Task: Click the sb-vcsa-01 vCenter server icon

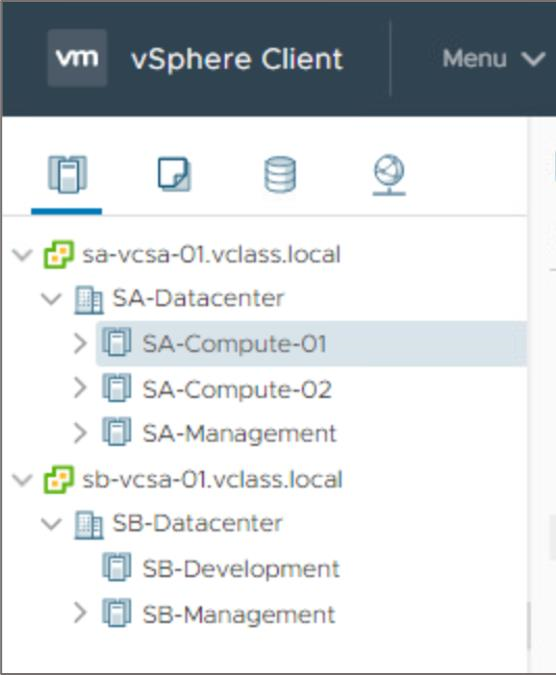Action: (x=59, y=479)
